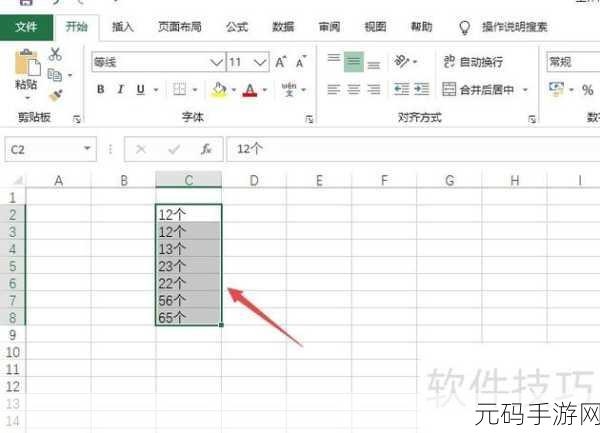Click the cell borders icon
This screenshot has height=433, width=600.
click(179, 90)
